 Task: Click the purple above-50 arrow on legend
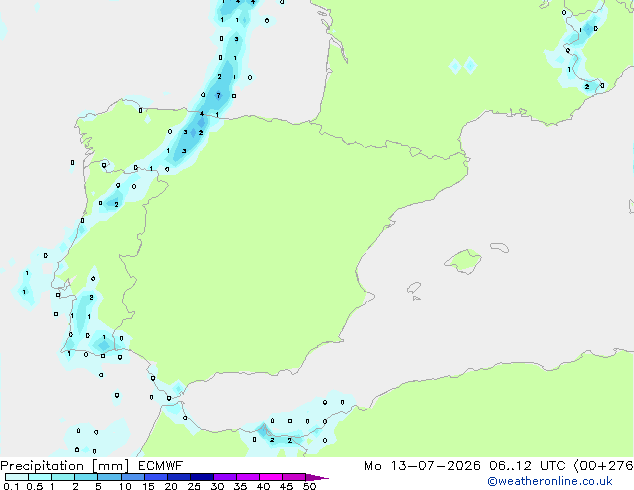tap(317, 477)
